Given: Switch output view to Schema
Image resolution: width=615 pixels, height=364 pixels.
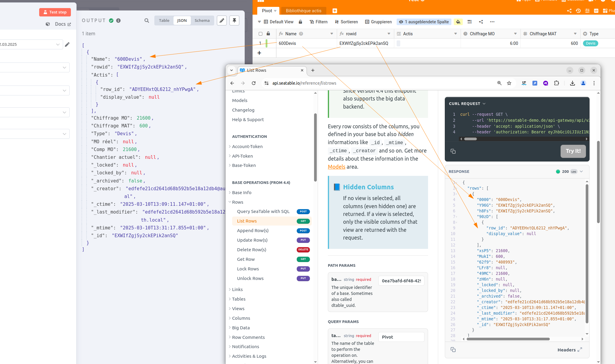Looking at the screenshot, I should click(202, 20).
